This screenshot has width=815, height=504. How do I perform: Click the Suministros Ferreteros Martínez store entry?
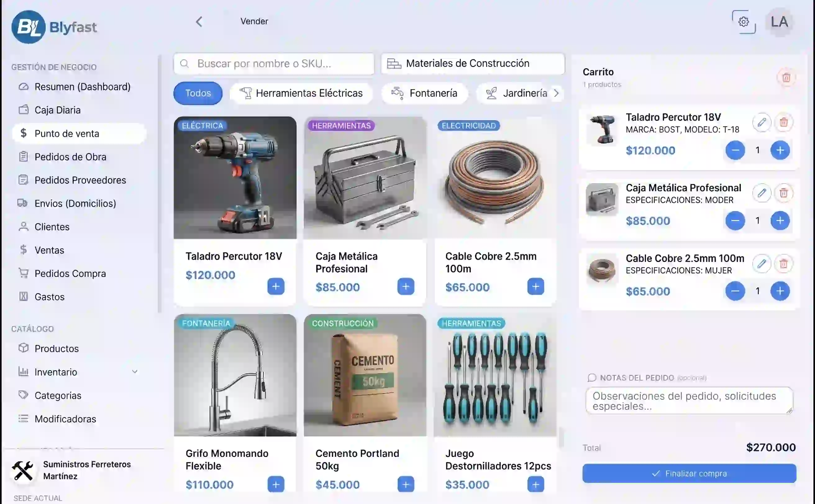72,470
